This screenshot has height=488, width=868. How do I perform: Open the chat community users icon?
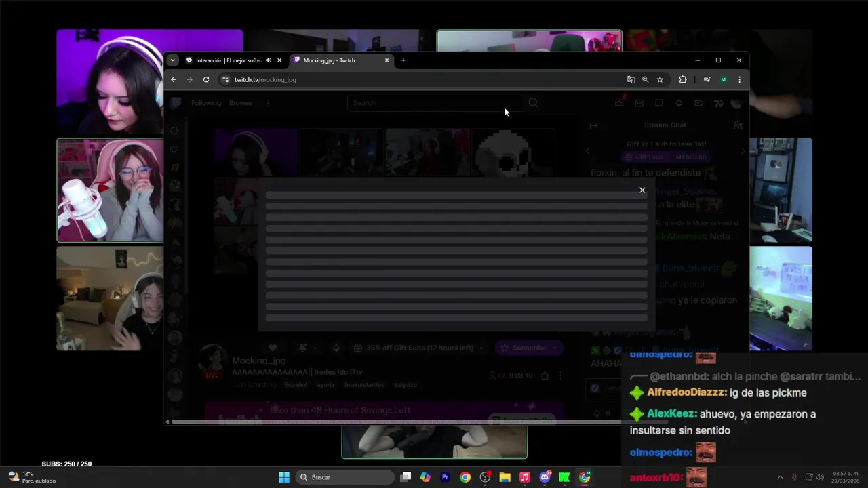pos(738,125)
